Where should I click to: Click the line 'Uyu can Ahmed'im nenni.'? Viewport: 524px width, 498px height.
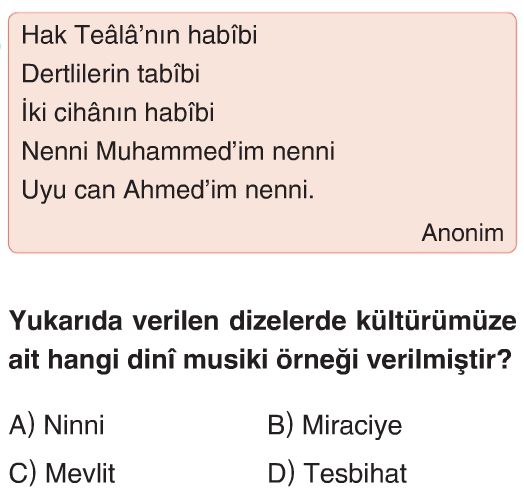pos(168,190)
